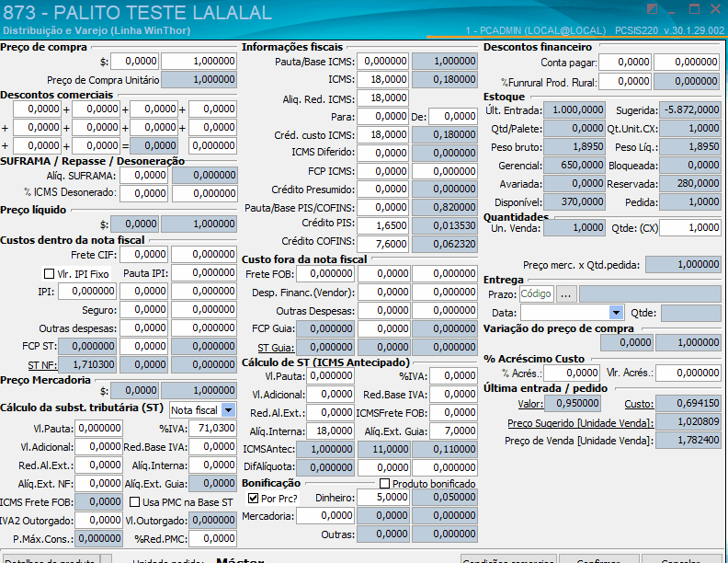Edit the Alíq.Ext. Guia 7,0000 field
Viewport: 728px width, 563px height.
[453, 431]
